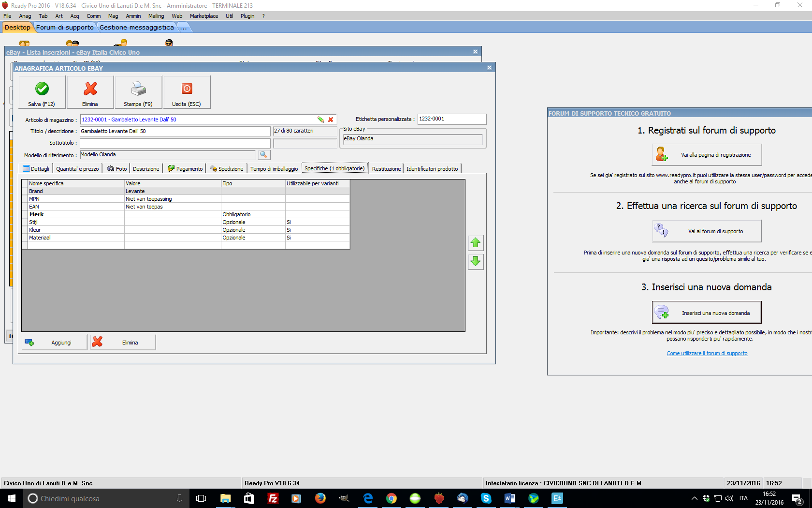Add a specification with the Aggiungi button
This screenshot has width=812, height=508.
[55, 343]
